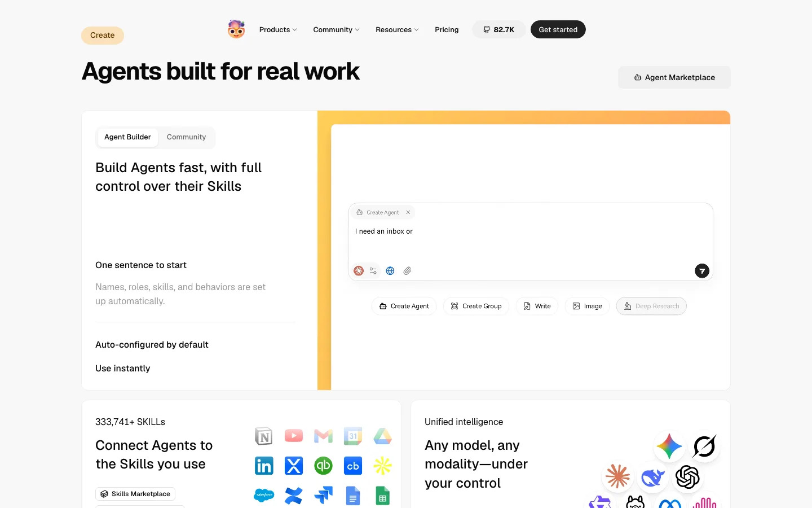The width and height of the screenshot is (812, 508).
Task: Choose the Write chip
Action: pos(537,306)
